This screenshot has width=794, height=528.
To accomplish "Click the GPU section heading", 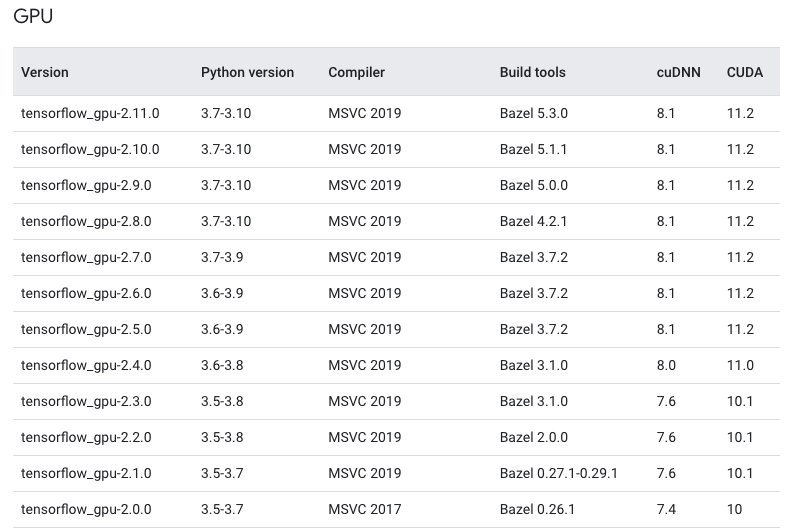I will tap(33, 17).
